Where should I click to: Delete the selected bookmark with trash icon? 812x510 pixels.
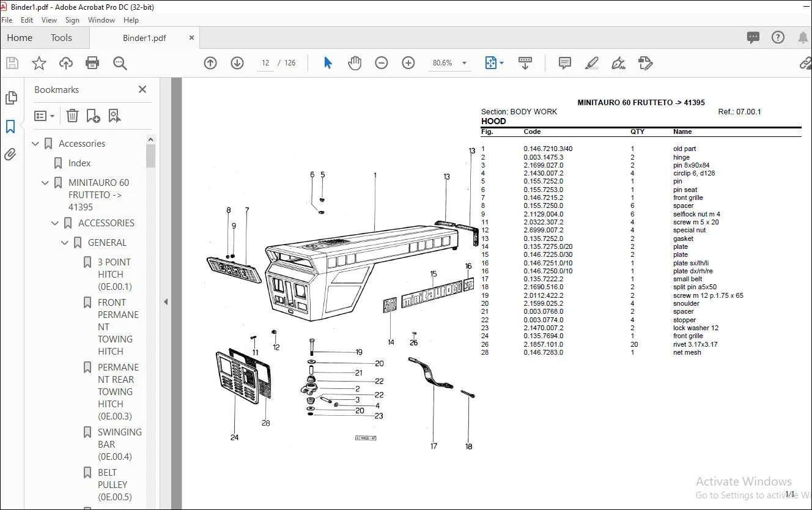(72, 116)
